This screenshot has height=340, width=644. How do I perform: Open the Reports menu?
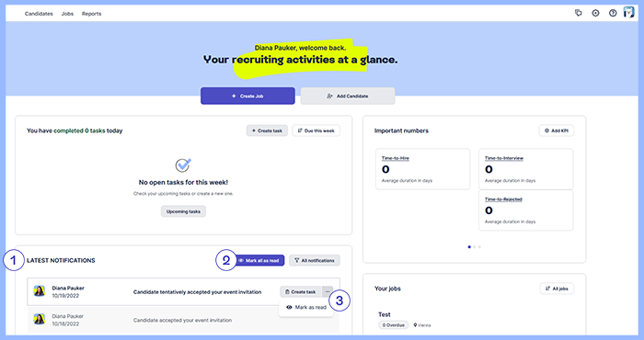coord(91,14)
